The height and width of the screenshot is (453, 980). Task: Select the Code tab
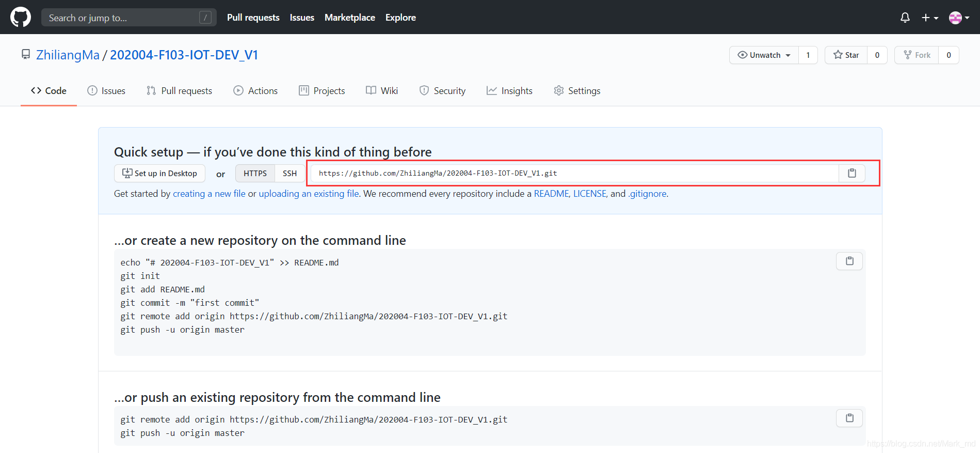[49, 90]
